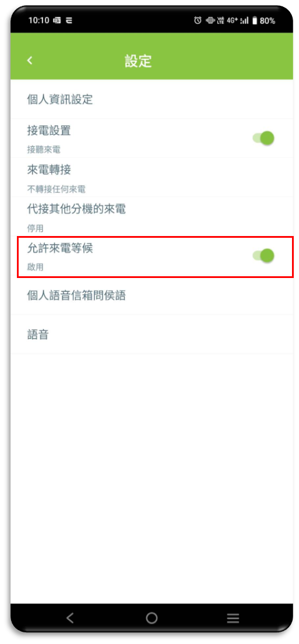Screen dimensions: 299x644
Task: Tap the vibrate mode status icon
Action: pos(209,20)
